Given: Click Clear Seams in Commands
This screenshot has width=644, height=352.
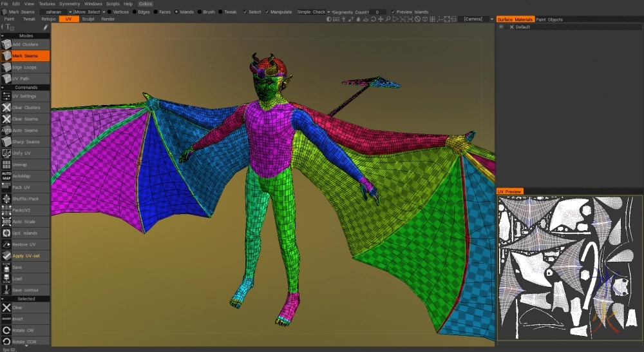Looking at the screenshot, I should 25,119.
